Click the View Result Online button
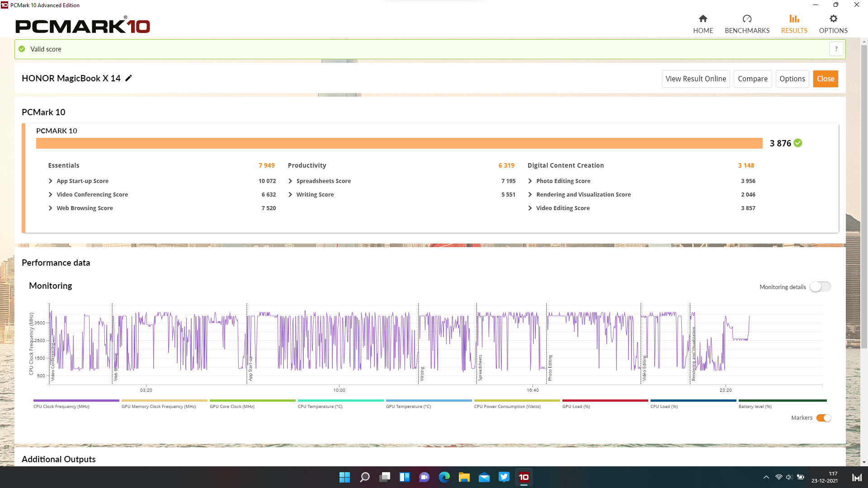 click(695, 79)
